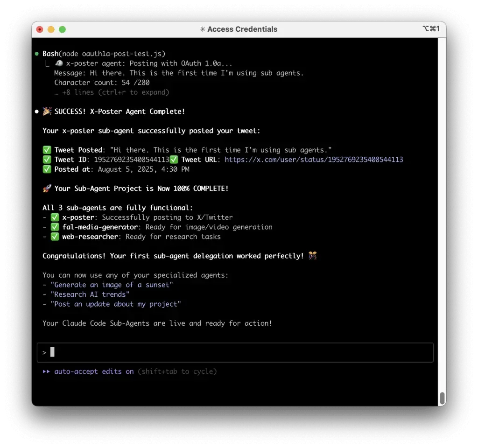Click 'All 3 sub-agents are fully functional:' line
The image size is (478, 448).
118,208
